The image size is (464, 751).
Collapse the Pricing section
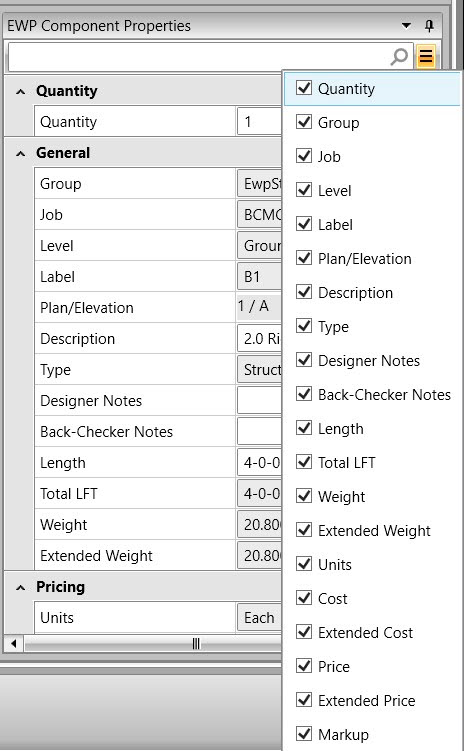click(21, 587)
